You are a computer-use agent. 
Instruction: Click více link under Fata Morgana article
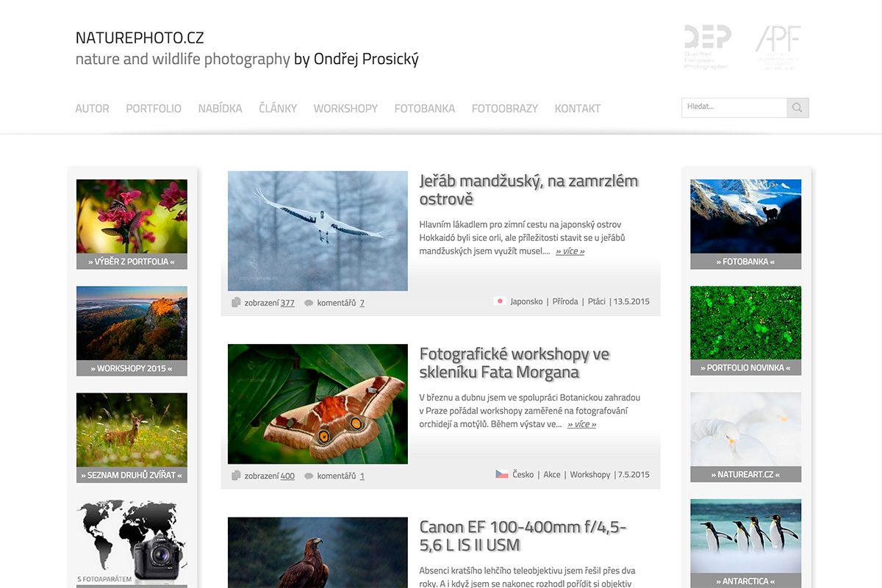[581, 424]
